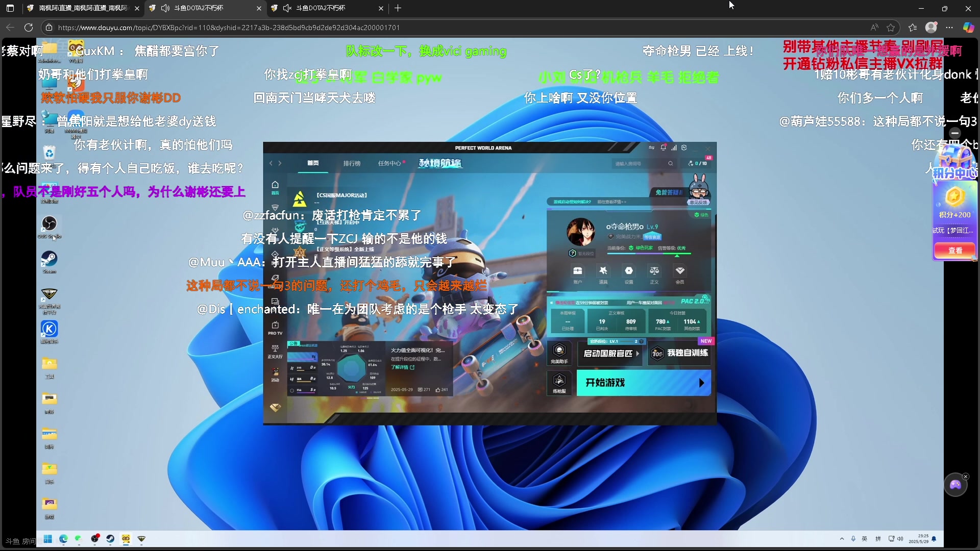Click the blue K app desktop icon
This screenshot has width=980, height=551.
tap(50, 332)
